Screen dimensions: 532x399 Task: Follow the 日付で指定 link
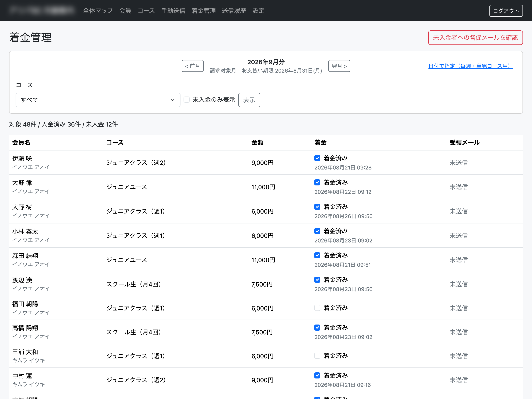point(470,66)
